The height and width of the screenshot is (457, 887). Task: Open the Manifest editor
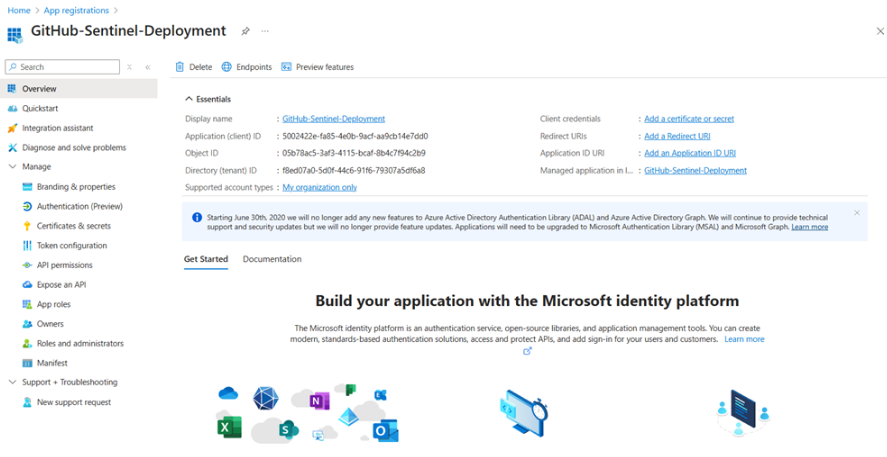pos(52,363)
